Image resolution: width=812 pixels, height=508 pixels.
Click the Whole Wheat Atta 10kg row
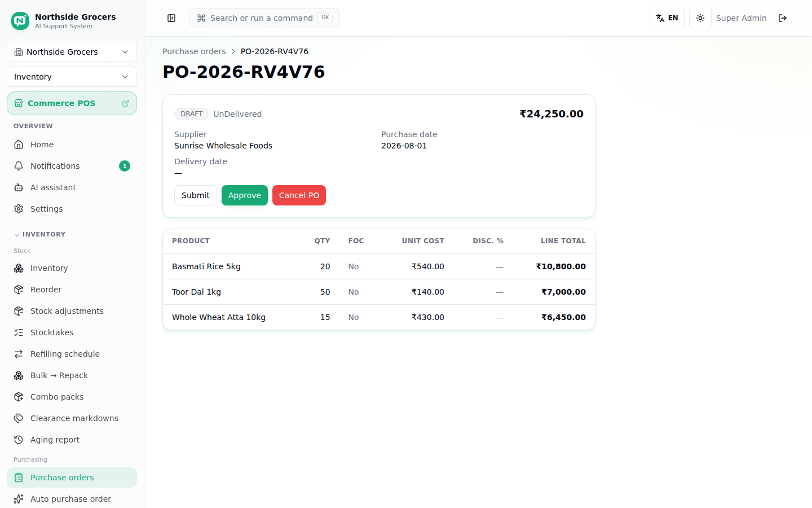pos(379,317)
